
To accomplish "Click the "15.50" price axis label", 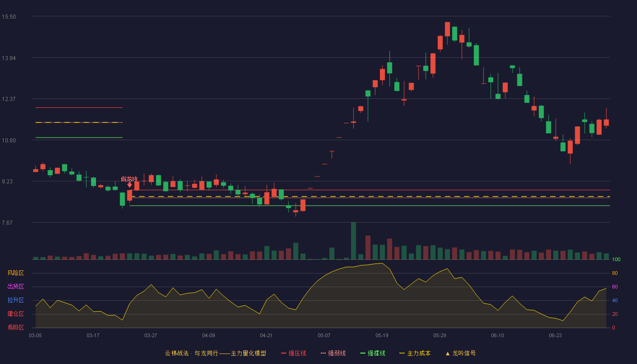I will (9, 17).
